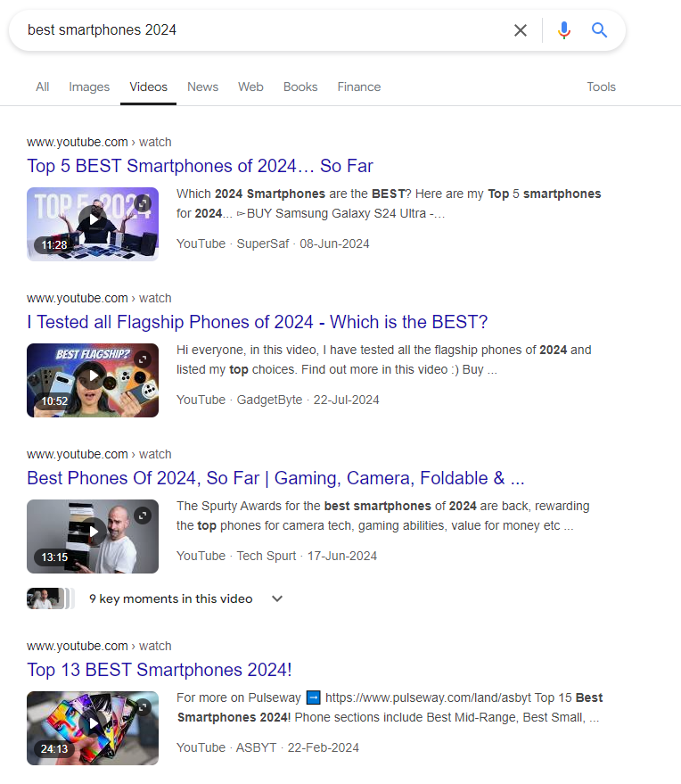Expand preview icon on GadgetByte thumbnail
Viewport: 681px width, 784px height.
143,359
